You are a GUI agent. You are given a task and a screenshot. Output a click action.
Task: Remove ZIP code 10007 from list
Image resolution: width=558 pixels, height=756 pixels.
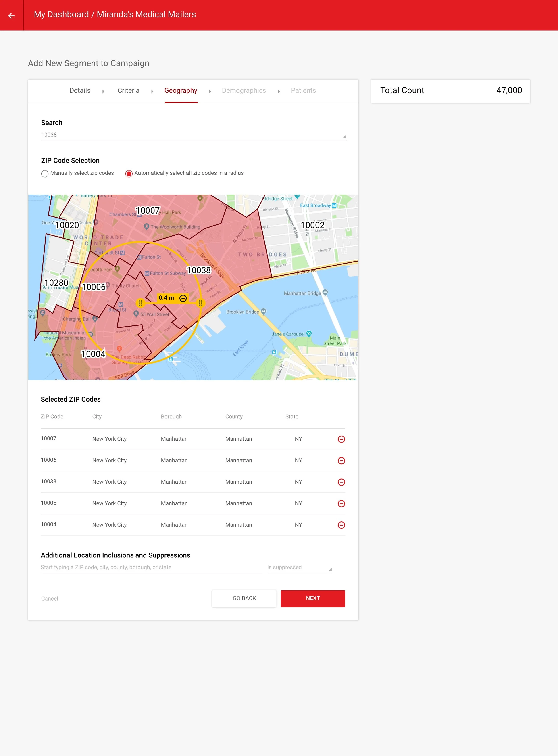[x=341, y=439]
